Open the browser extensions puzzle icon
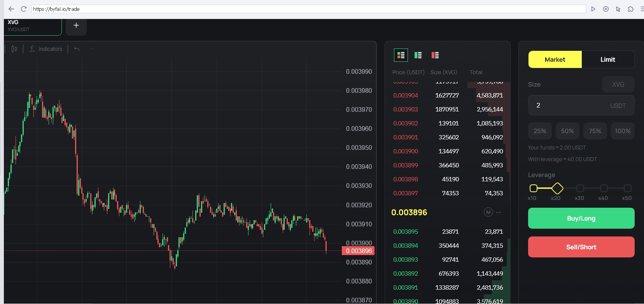The image size is (644, 304). pyautogui.click(x=630, y=9)
